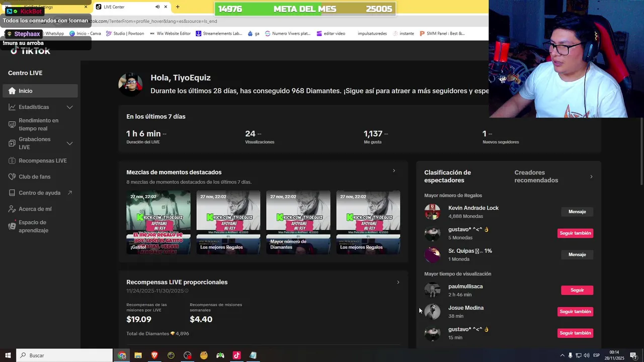Click the external arrow beside Centro de ayuda

(70, 193)
